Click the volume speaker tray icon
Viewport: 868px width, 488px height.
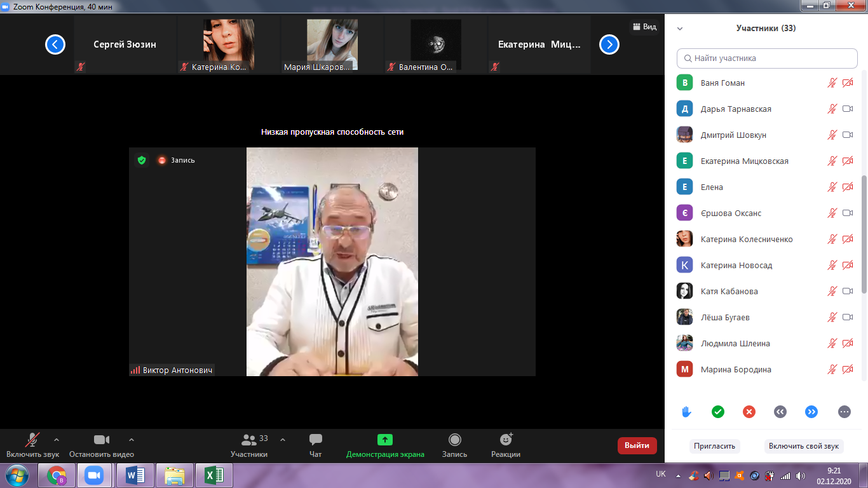click(x=800, y=475)
